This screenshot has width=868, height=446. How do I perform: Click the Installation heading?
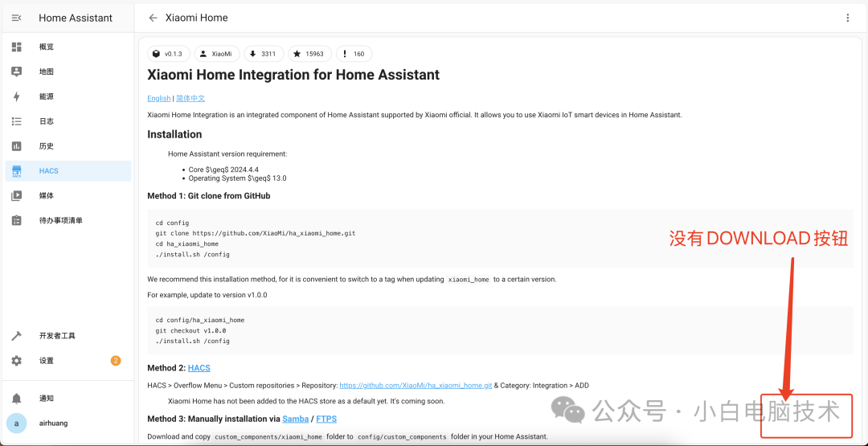174,134
